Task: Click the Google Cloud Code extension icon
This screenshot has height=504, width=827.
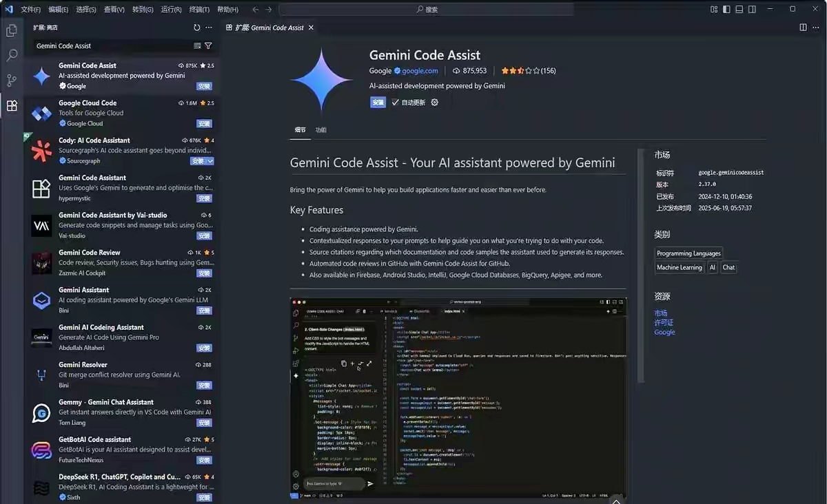Action: pos(41,114)
